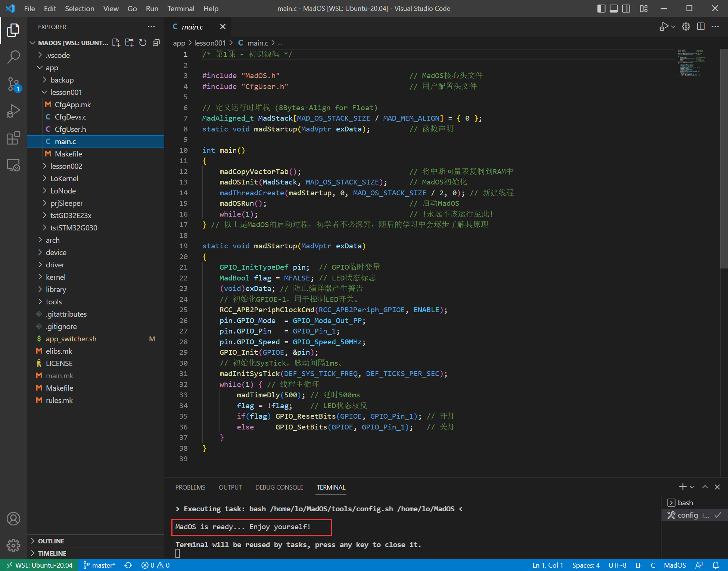This screenshot has width=728, height=571.
Task: Open terminal launch profile dropdown
Action: coord(692,487)
